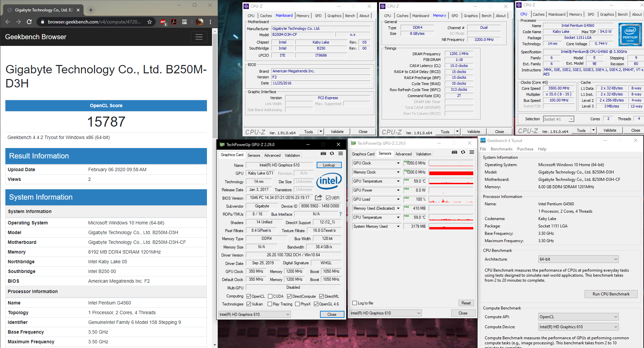
Task: Enable Log to file checkbox
Action: (x=355, y=303)
